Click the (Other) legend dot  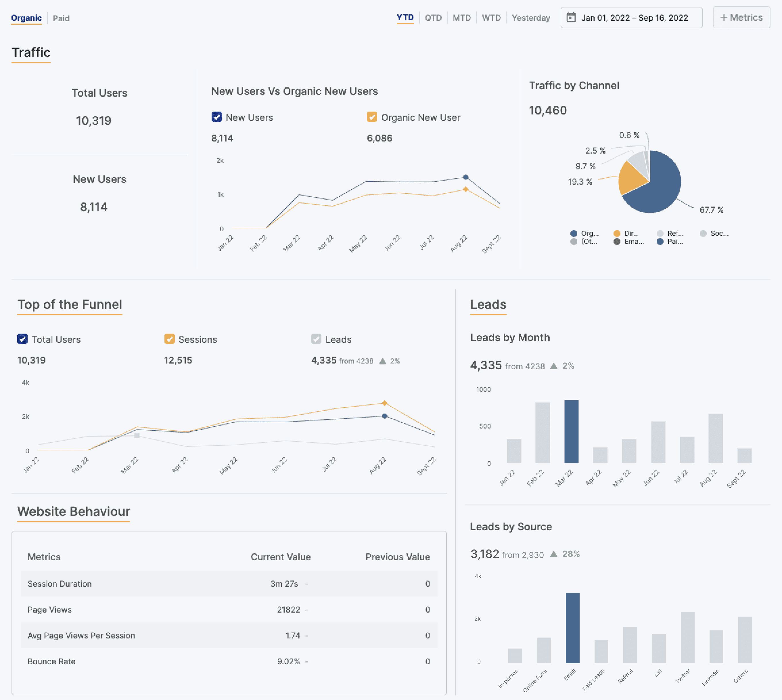[x=574, y=242]
